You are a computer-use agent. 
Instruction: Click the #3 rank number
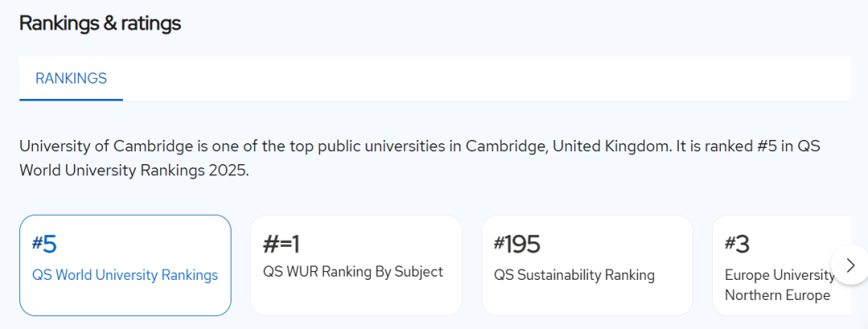(x=737, y=245)
